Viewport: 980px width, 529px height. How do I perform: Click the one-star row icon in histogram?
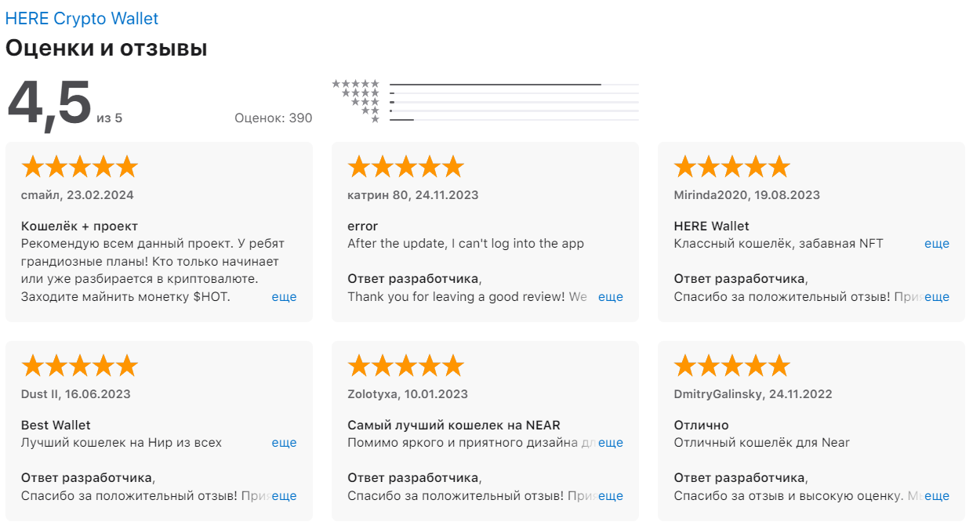tap(376, 119)
